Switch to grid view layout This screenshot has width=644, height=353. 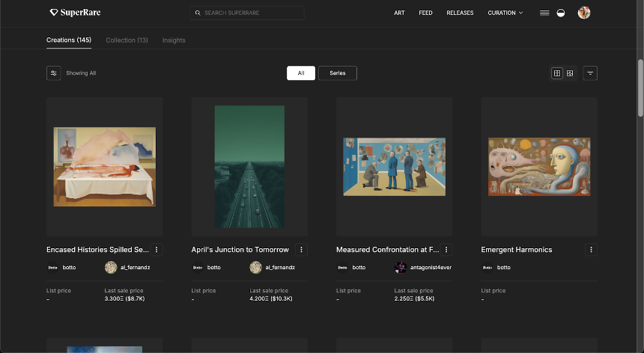[x=557, y=73]
